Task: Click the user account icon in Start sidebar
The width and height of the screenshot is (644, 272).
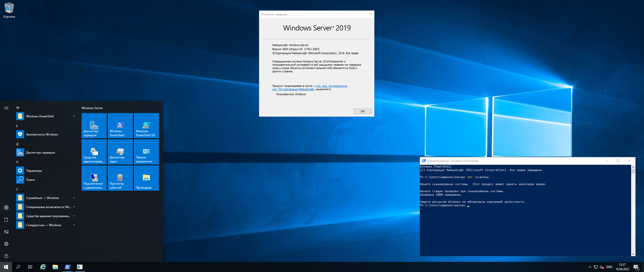Action: click(6, 208)
